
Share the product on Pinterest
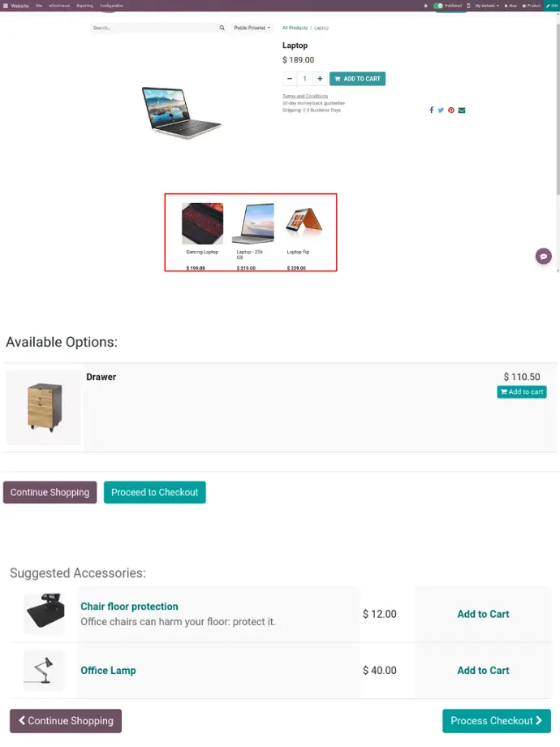tap(451, 110)
